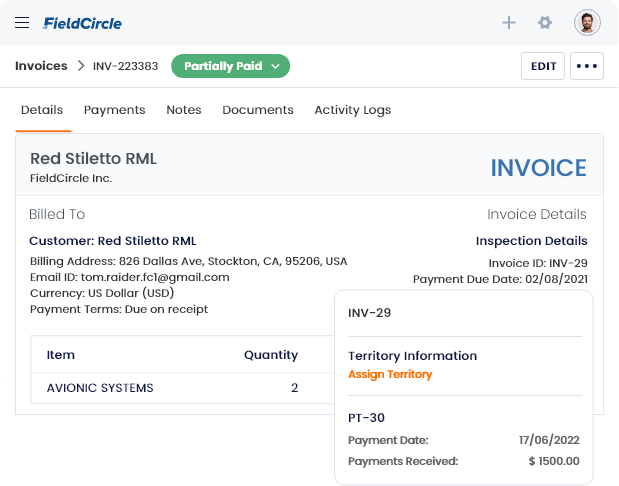Click Payment Due Date 02/08/2021
The image size is (619, 486).
[x=500, y=279]
